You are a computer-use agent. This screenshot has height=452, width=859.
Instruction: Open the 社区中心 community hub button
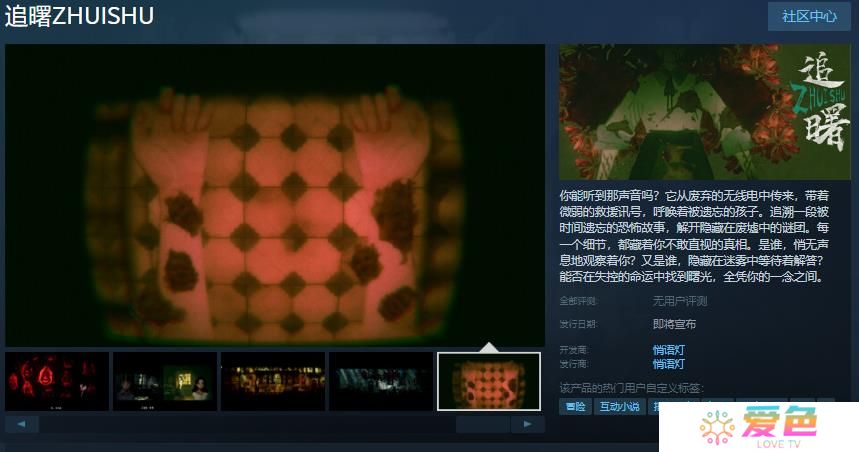[809, 16]
